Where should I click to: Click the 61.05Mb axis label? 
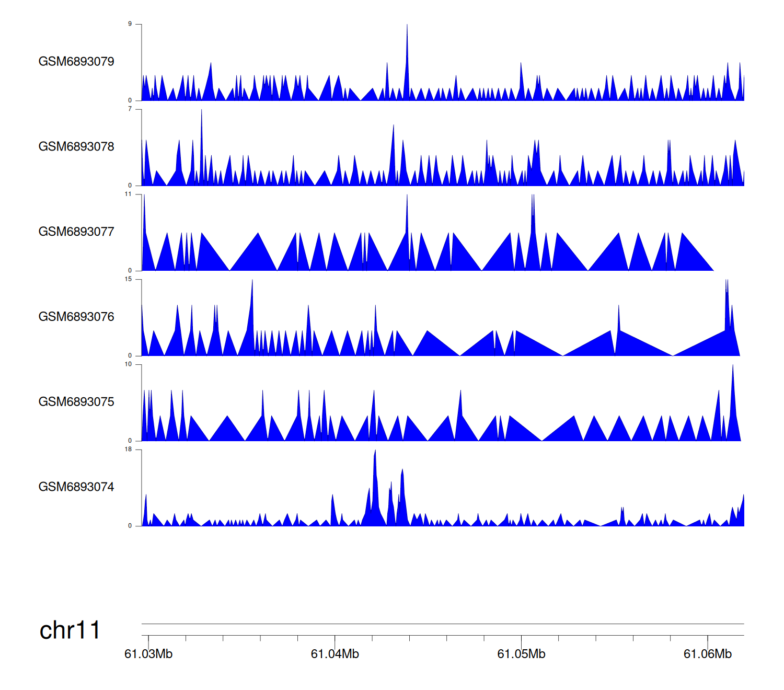pyautogui.click(x=521, y=654)
